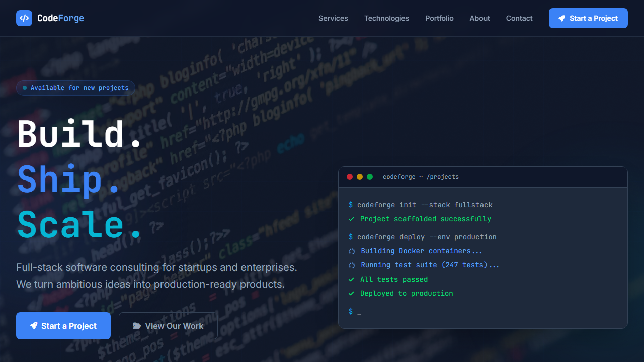Viewport: 644px width, 362px height.
Task: Go to the Technologies nav link
Action: [x=386, y=18]
